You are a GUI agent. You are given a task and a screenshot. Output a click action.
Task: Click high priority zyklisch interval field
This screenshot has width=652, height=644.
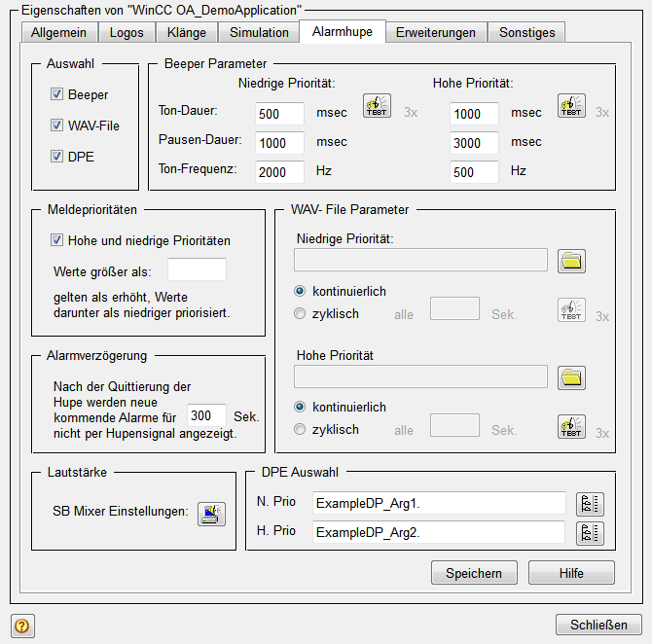[454, 425]
